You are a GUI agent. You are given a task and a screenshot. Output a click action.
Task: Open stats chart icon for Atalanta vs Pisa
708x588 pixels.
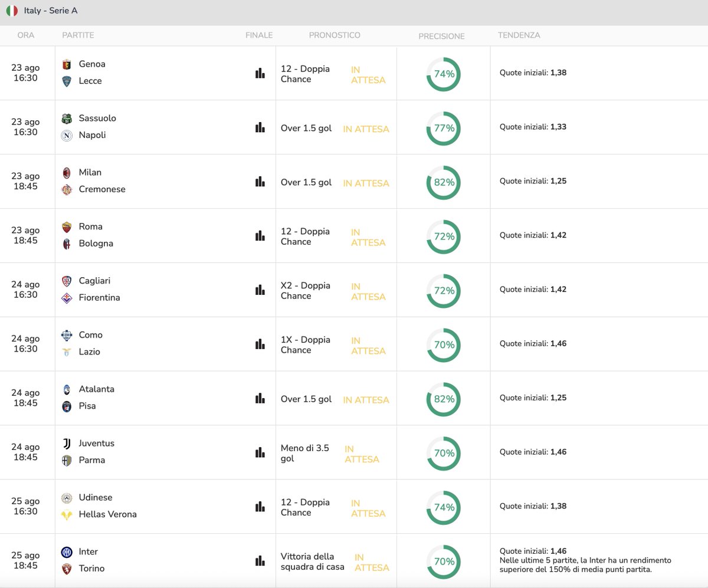tap(260, 398)
